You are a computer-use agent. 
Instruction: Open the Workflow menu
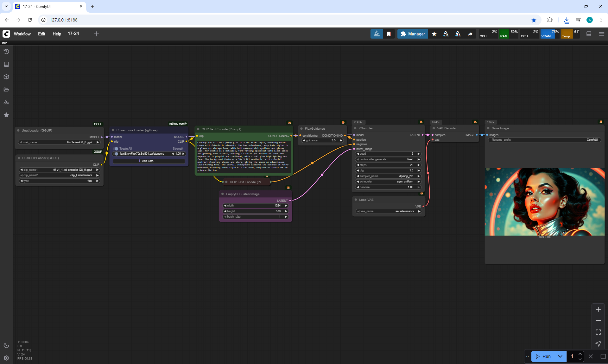tap(22, 34)
